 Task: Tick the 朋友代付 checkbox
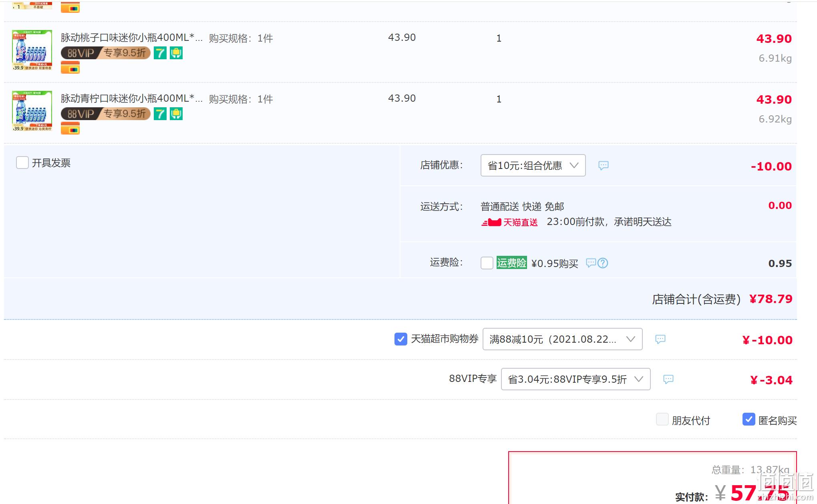pyautogui.click(x=662, y=419)
